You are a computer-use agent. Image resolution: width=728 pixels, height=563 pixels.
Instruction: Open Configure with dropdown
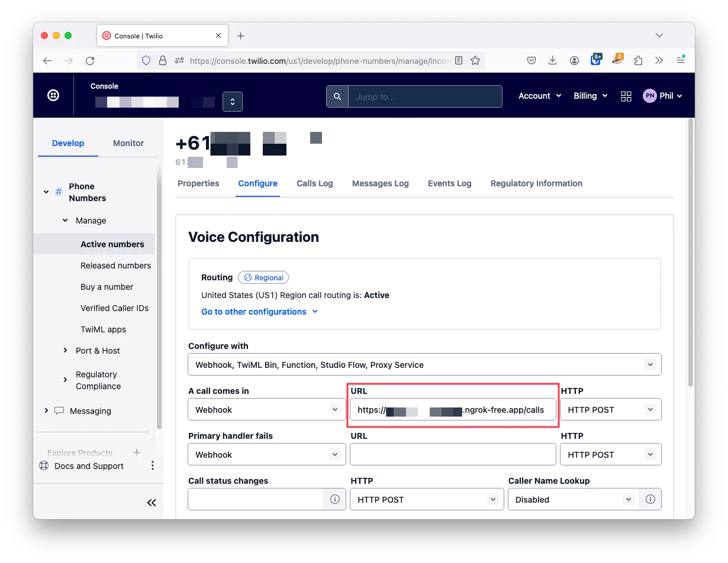pyautogui.click(x=424, y=364)
